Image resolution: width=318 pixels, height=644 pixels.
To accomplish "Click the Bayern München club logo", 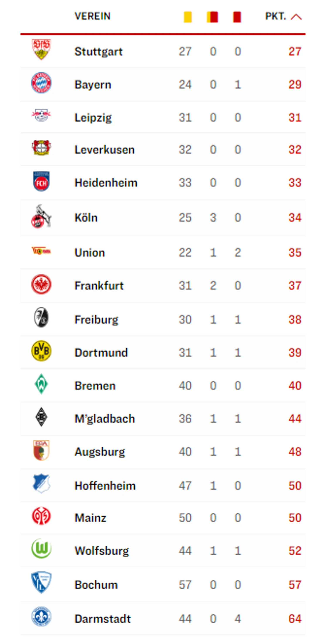I will (41, 82).
